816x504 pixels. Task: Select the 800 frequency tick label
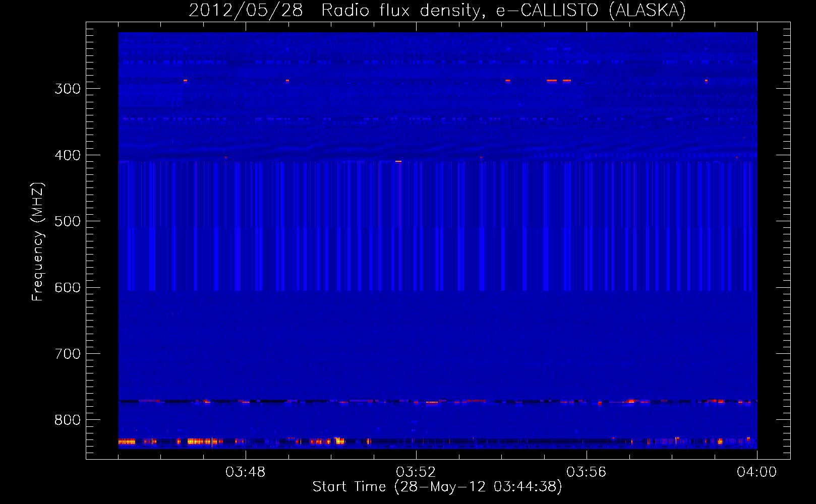point(68,420)
